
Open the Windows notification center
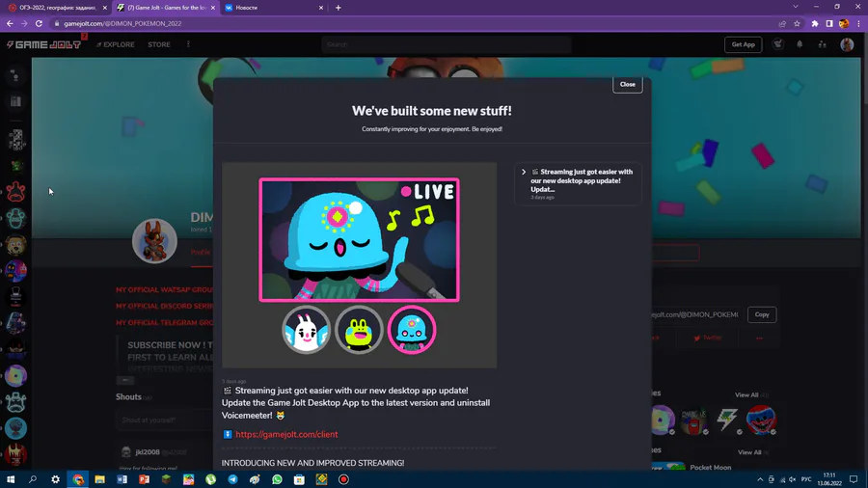point(854,479)
